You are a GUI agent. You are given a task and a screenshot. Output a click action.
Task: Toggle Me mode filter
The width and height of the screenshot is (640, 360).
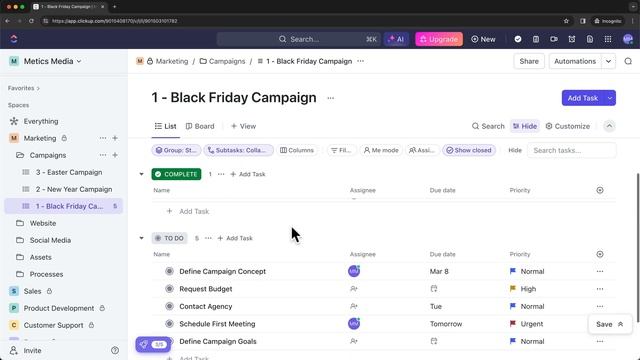click(x=381, y=150)
